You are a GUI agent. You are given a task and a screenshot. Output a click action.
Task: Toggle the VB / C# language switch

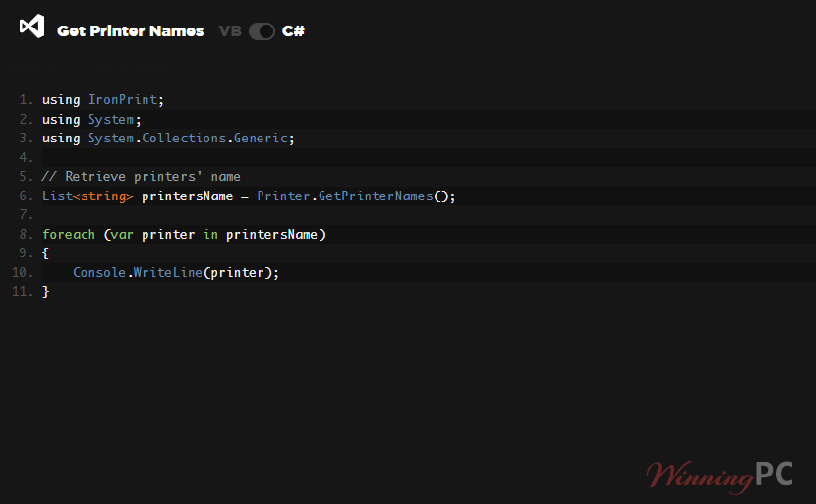(262, 31)
